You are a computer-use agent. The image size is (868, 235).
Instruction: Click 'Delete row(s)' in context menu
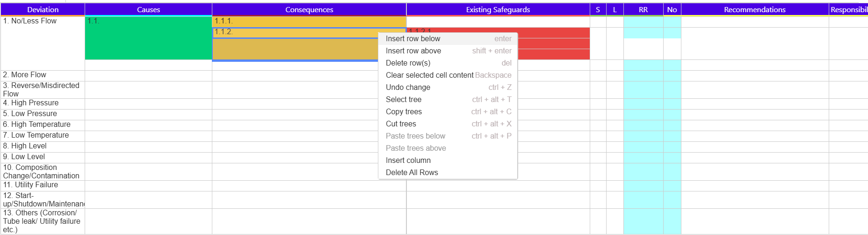(x=408, y=63)
